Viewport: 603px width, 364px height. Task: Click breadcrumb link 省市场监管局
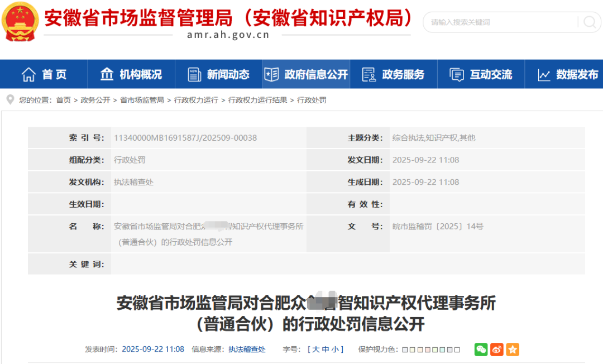(142, 100)
